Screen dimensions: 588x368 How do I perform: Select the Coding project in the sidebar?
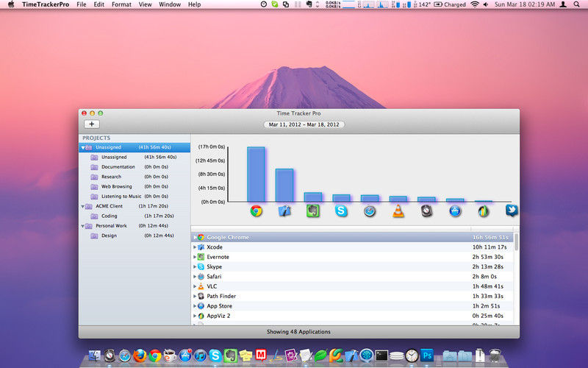[x=109, y=216]
